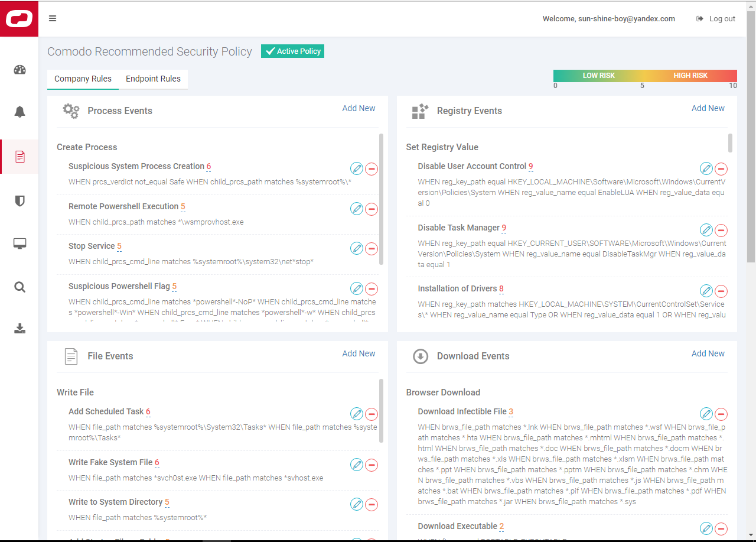Open the alerts bell sidebar icon
This screenshot has width=756, height=542.
tap(19, 112)
